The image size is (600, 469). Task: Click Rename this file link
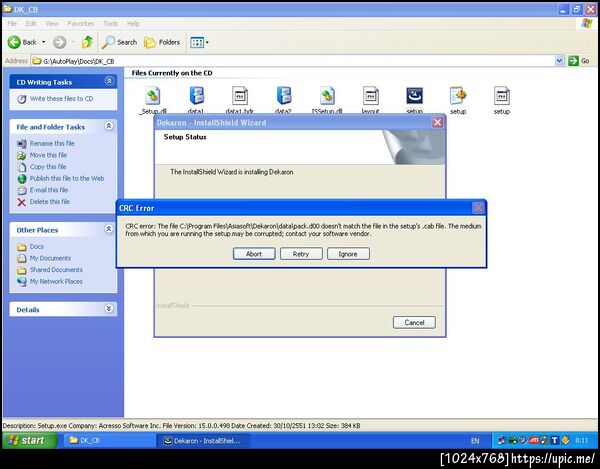click(x=52, y=143)
